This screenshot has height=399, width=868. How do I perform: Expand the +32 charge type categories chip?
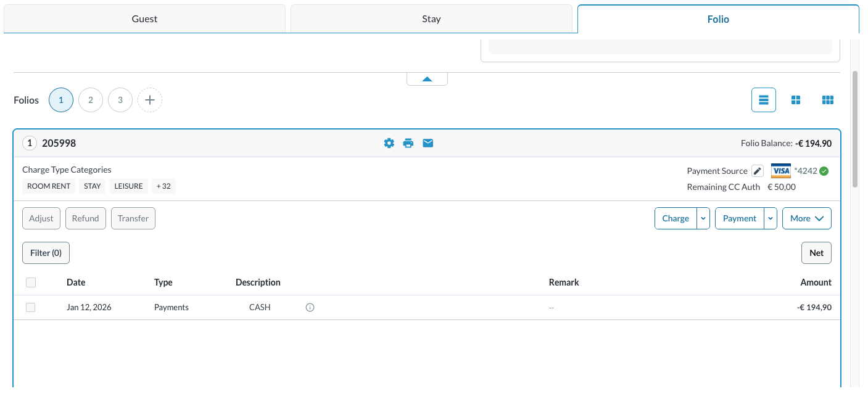(163, 186)
